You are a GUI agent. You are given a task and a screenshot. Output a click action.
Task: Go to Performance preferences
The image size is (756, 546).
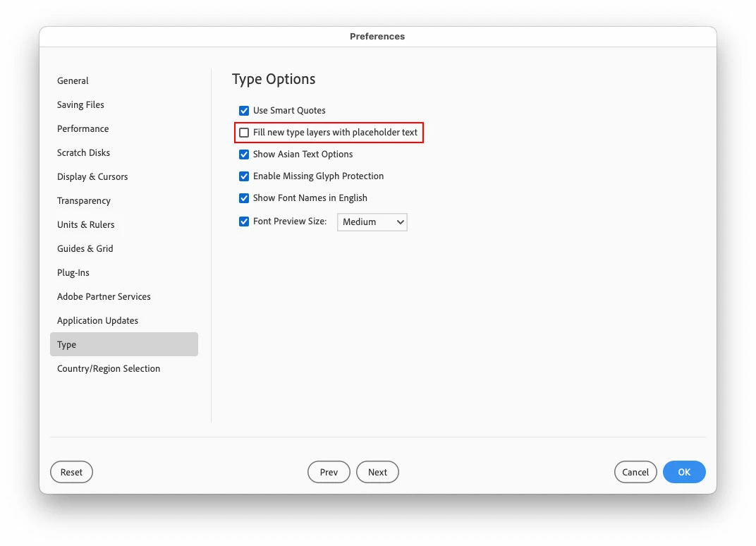tap(83, 129)
